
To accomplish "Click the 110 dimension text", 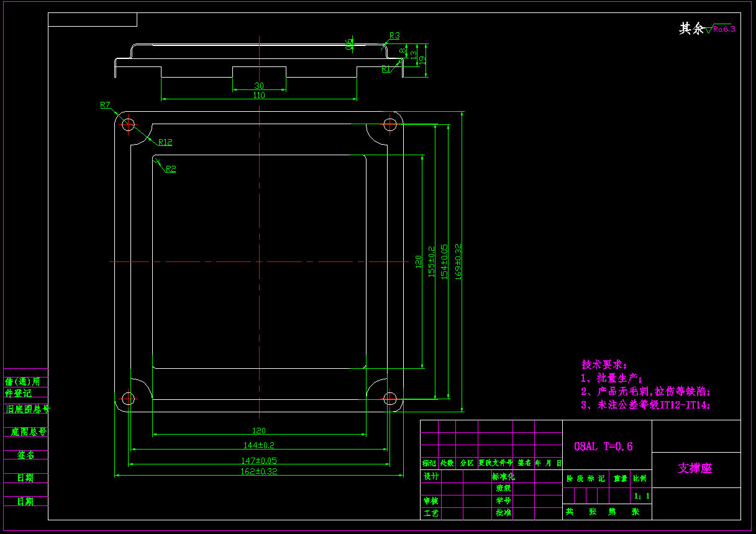I will click(x=259, y=95).
